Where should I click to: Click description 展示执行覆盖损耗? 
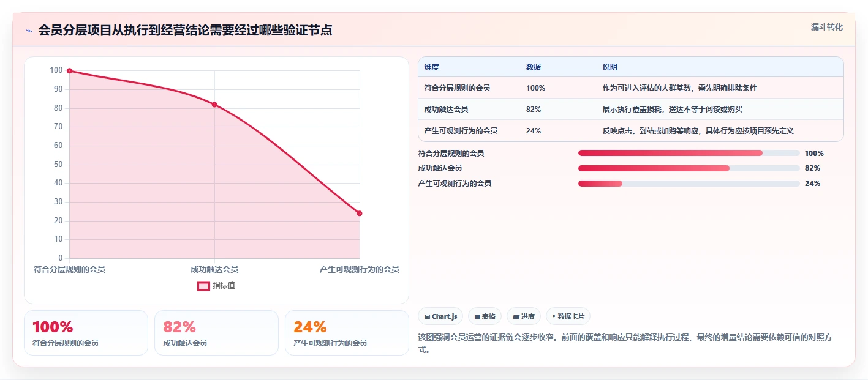674,109
